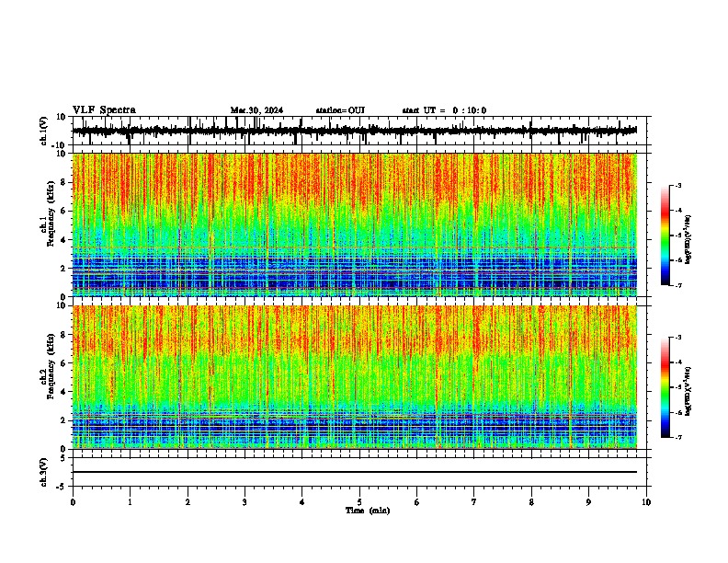Click time axis tick label "10"

(646, 502)
